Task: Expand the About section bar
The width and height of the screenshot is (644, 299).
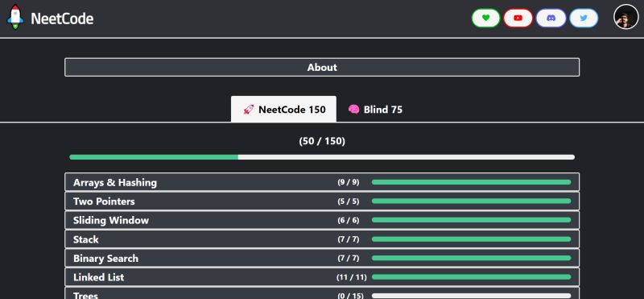Action: pos(322,67)
